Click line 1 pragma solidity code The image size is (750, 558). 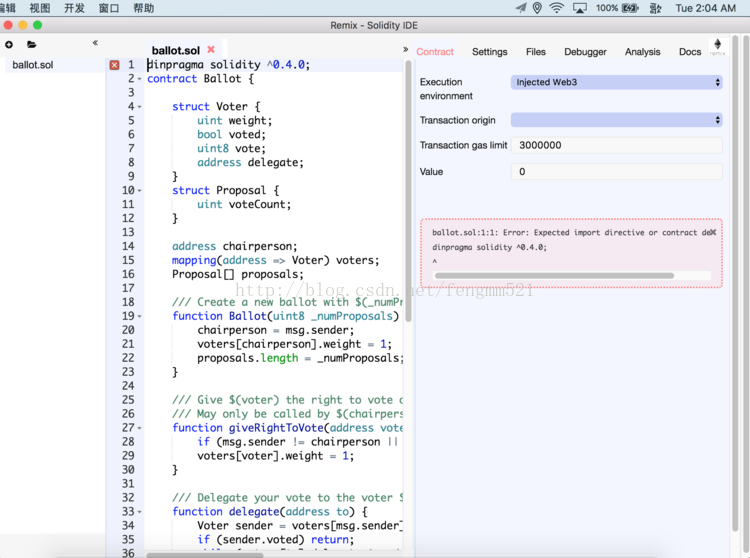229,65
